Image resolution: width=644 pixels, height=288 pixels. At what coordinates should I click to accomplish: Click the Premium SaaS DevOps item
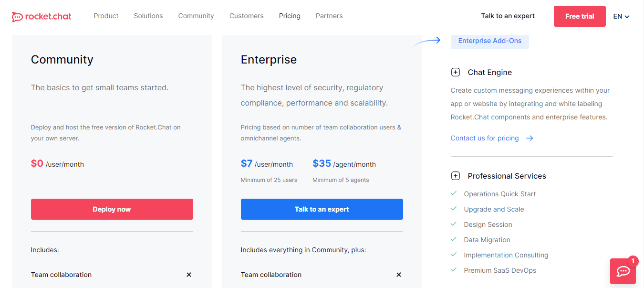tap(500, 270)
